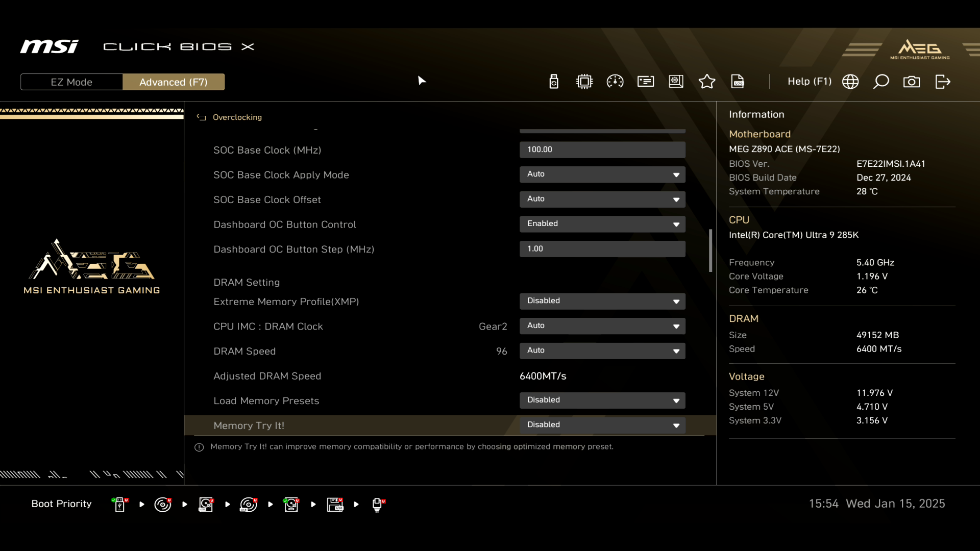The height and width of the screenshot is (551, 980).
Task: Open SOC Base Clock Apply Mode dropdown
Action: 602,174
